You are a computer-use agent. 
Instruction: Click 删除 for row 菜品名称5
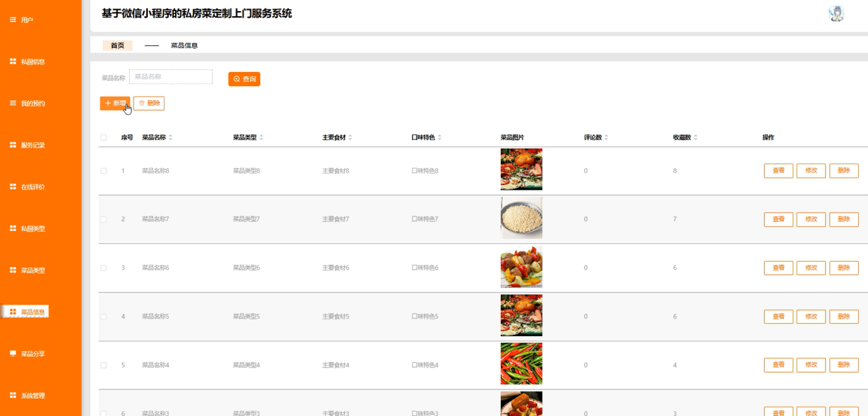click(843, 317)
